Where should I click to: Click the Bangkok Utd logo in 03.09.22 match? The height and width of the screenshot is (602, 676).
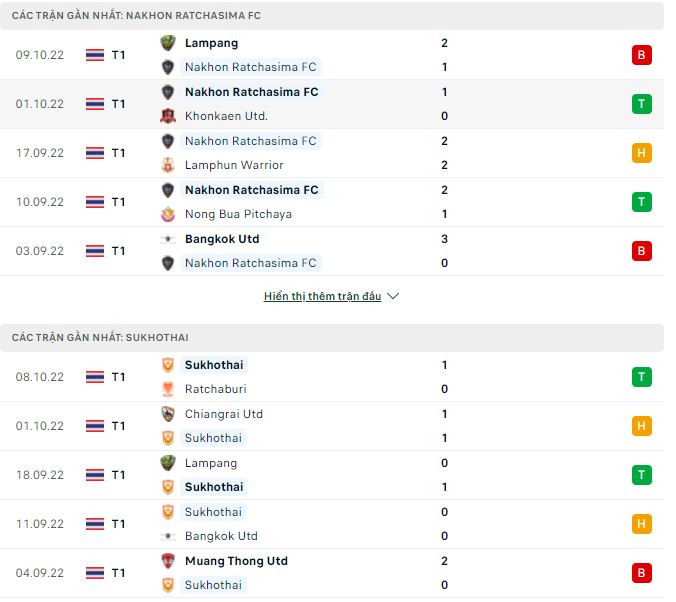tap(168, 239)
